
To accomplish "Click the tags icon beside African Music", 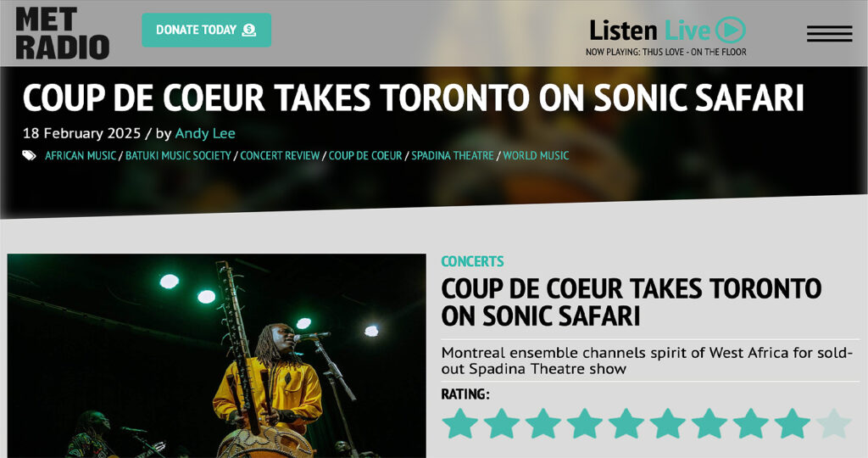I will point(30,155).
